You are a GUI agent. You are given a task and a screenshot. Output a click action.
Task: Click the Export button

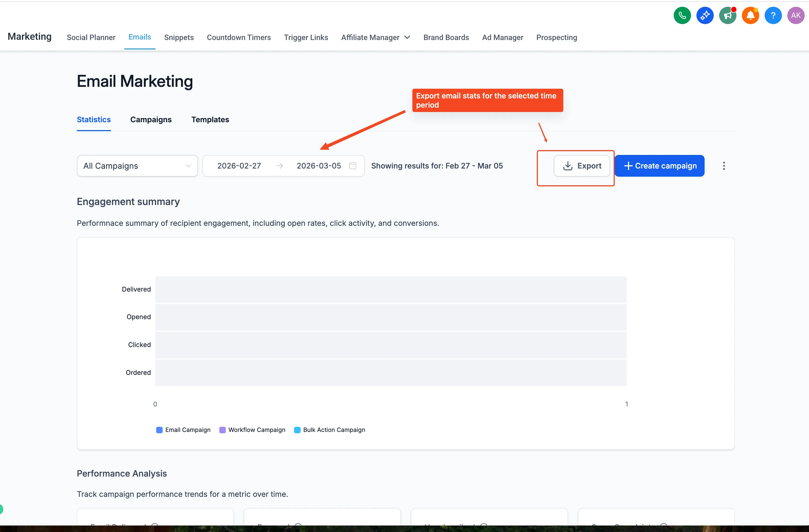[582, 166]
